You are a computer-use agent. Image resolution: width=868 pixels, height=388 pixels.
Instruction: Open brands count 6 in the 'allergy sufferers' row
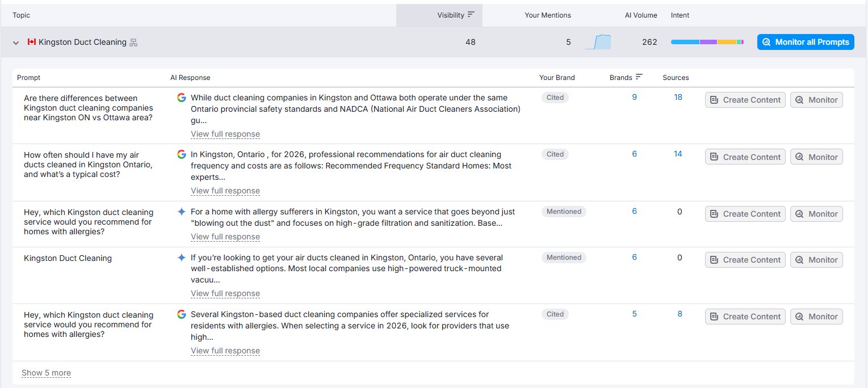[635, 212]
